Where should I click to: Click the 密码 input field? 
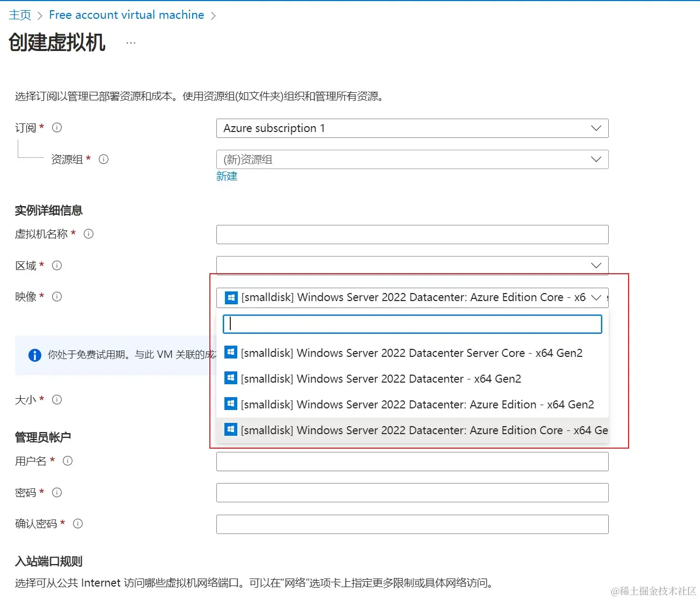(x=412, y=493)
